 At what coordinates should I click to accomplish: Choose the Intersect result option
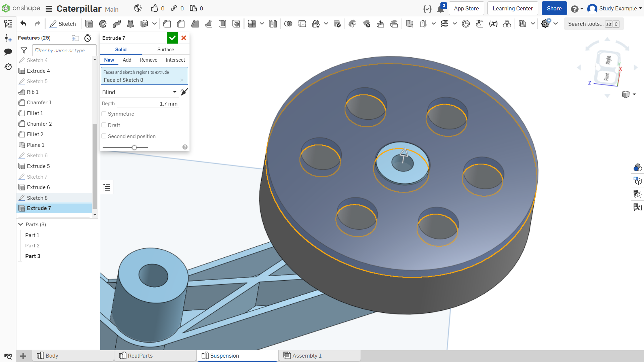click(175, 60)
